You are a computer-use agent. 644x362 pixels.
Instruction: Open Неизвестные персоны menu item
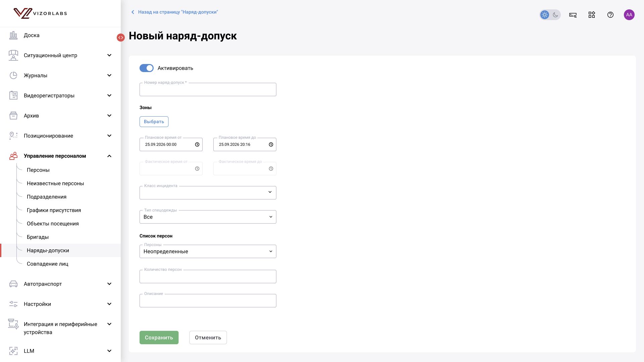tap(55, 183)
